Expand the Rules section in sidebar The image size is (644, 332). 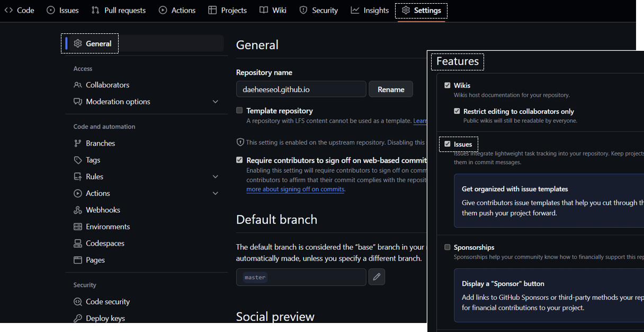coord(215,176)
